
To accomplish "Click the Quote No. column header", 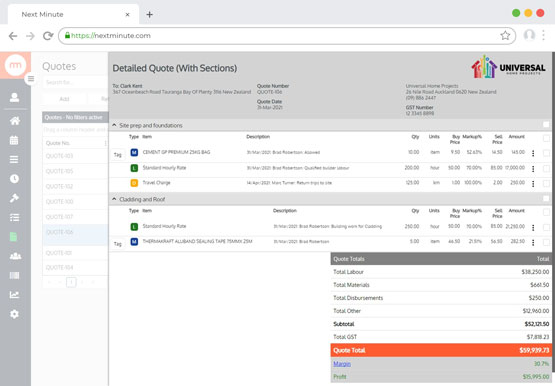I will (x=58, y=143).
